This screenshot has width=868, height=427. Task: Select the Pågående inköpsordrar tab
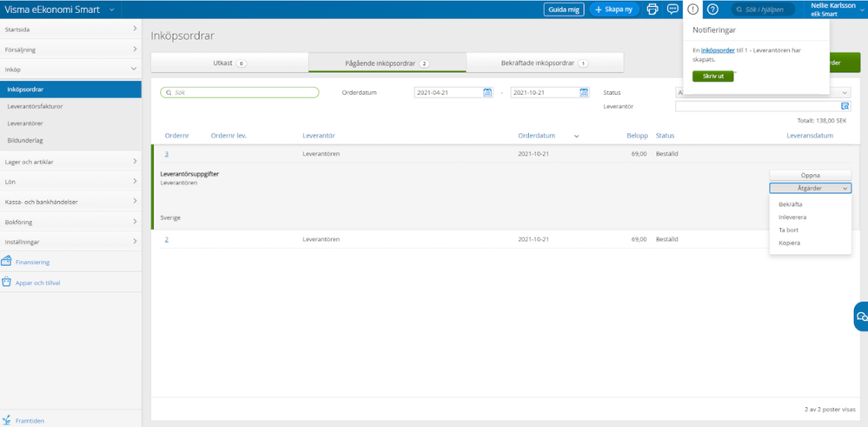click(x=387, y=63)
